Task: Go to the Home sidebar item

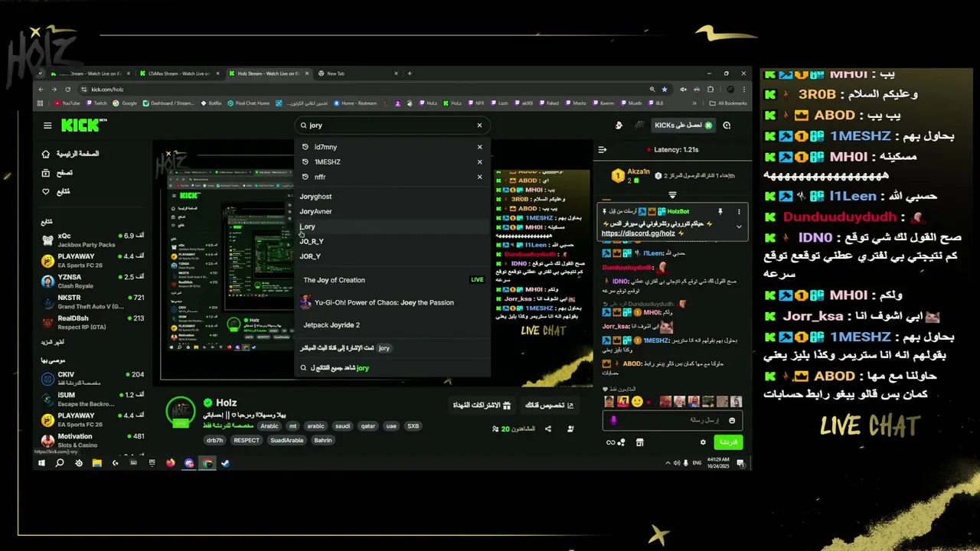Action: point(70,154)
